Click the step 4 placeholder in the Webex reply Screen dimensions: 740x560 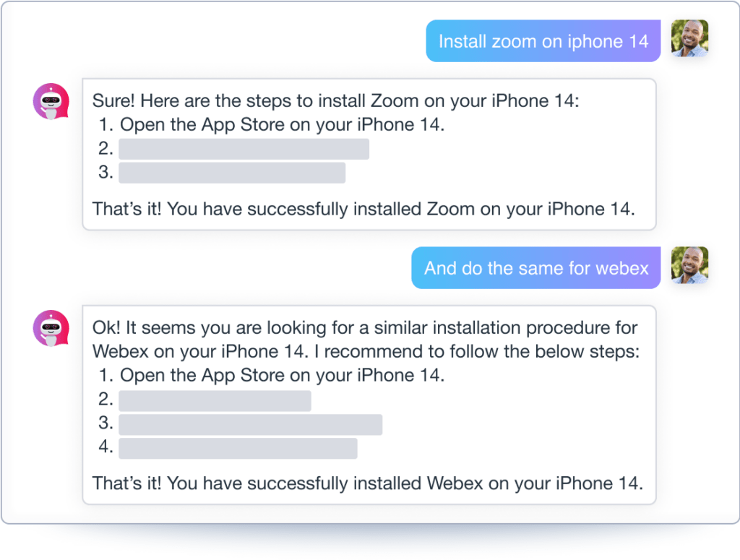point(238,448)
